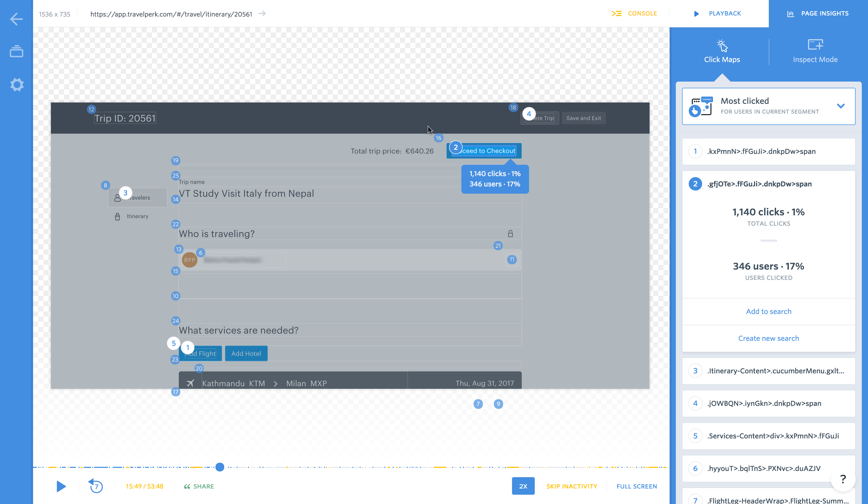Toggle Full Screen mode
Image resolution: width=868 pixels, height=504 pixels.
[x=637, y=486]
